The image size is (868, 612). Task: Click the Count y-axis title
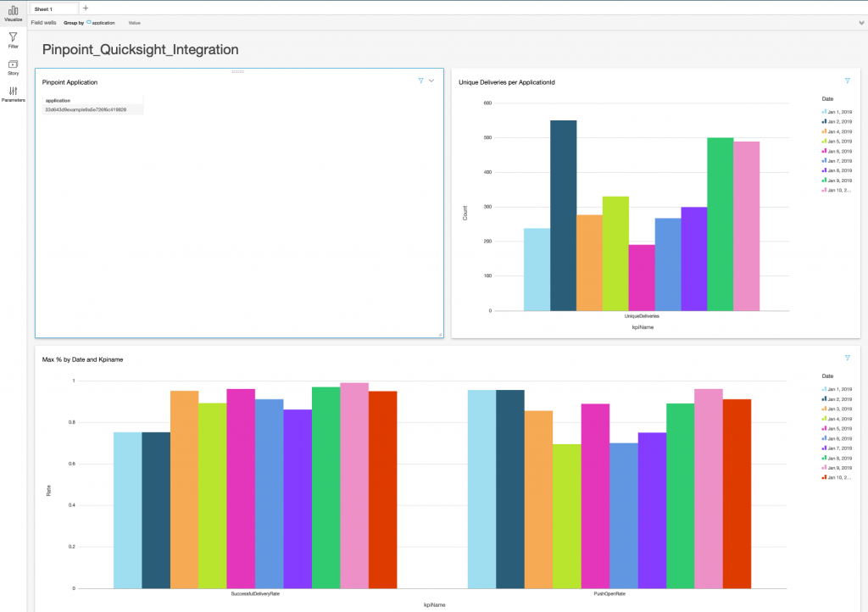tap(465, 213)
